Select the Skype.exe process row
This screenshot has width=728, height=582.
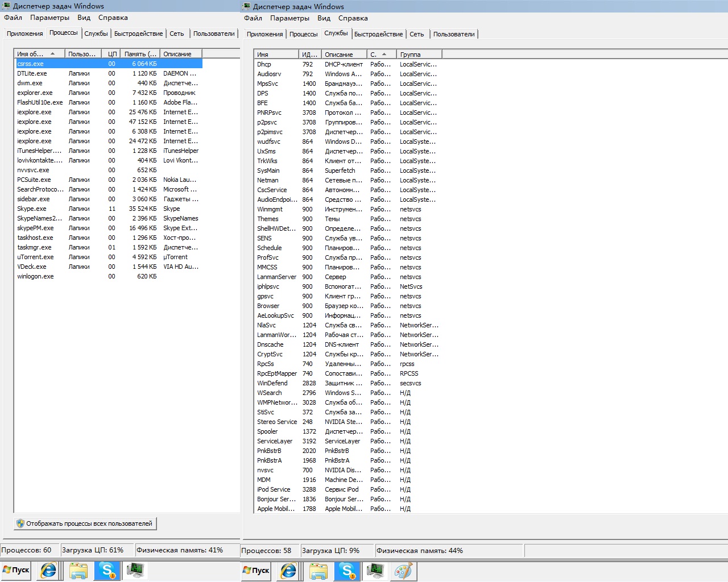109,209
